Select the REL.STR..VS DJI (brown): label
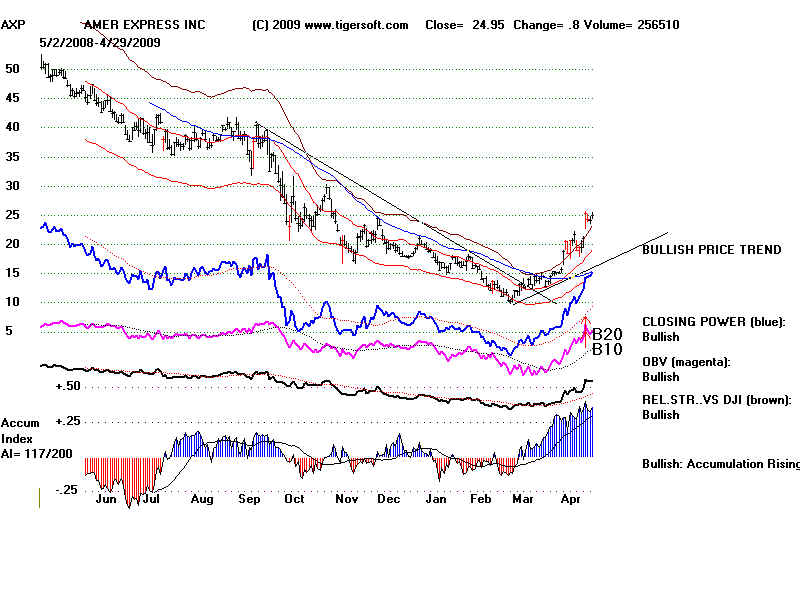The image size is (800, 600). tap(717, 400)
